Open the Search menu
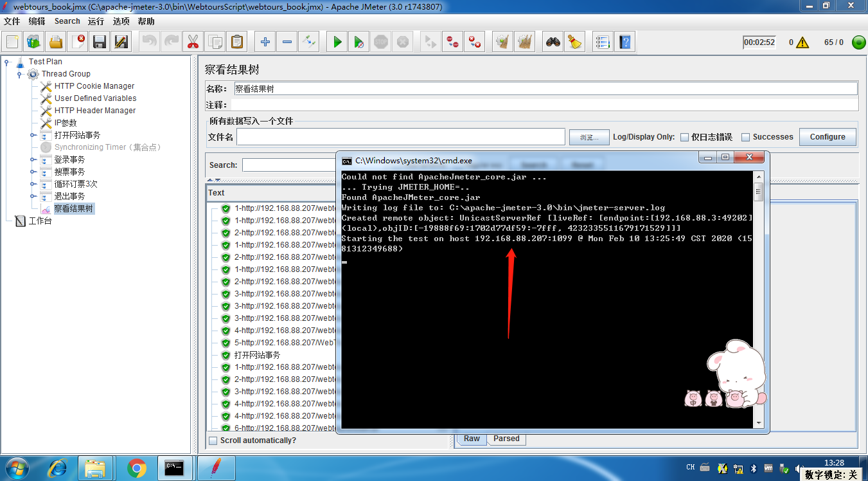 coord(67,21)
